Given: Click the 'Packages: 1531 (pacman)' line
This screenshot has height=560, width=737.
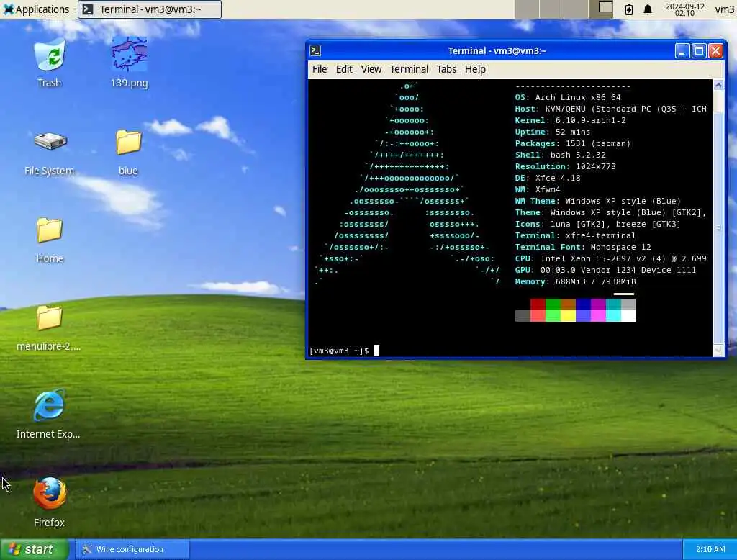Looking at the screenshot, I should click(572, 143).
